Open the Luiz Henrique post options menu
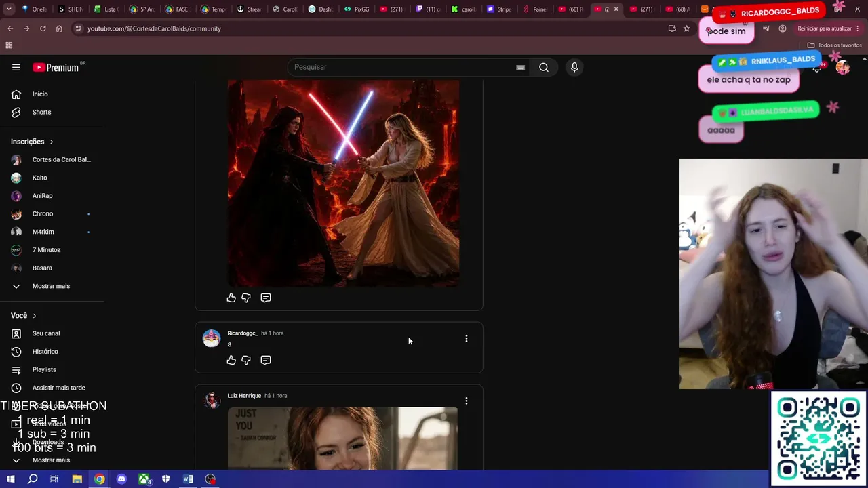 click(466, 401)
